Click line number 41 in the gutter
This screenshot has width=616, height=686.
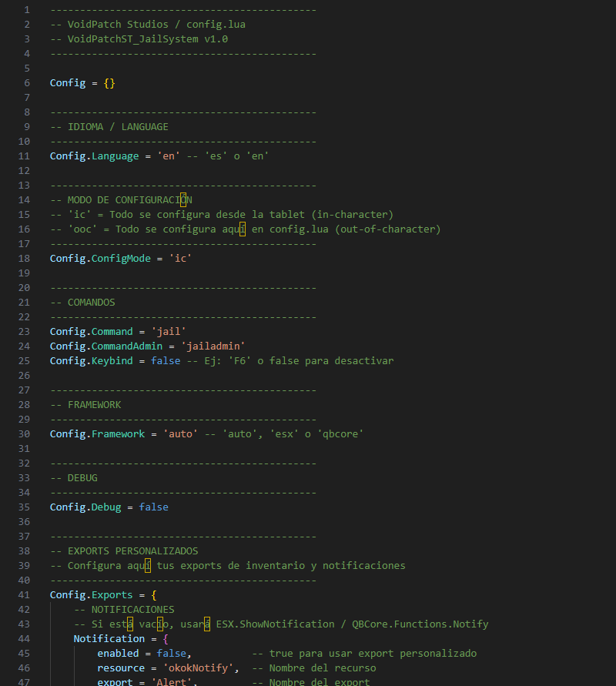coord(24,594)
